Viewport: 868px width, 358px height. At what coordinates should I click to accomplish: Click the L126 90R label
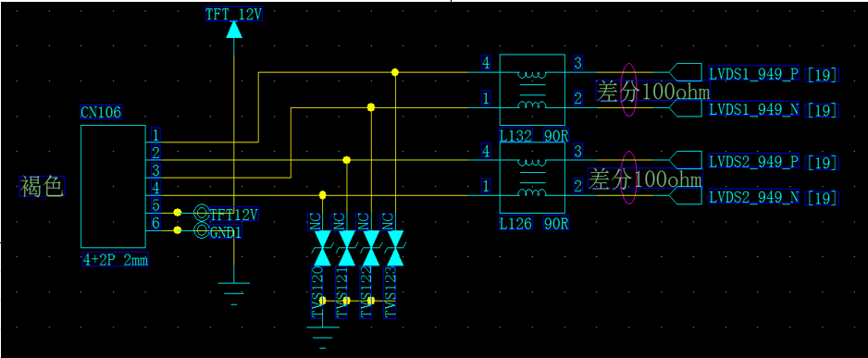click(534, 224)
